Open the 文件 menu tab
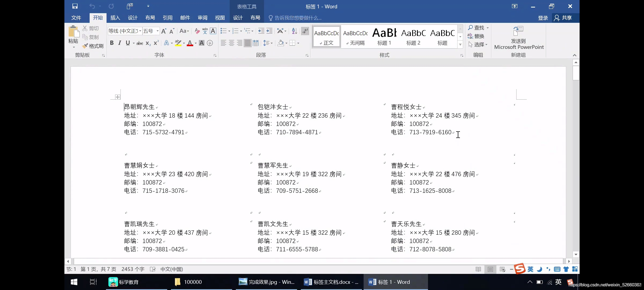 (76, 18)
